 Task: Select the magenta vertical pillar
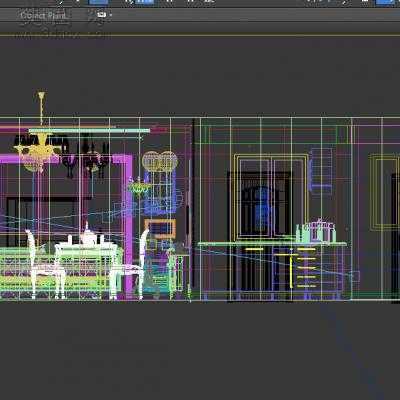(x=128, y=228)
